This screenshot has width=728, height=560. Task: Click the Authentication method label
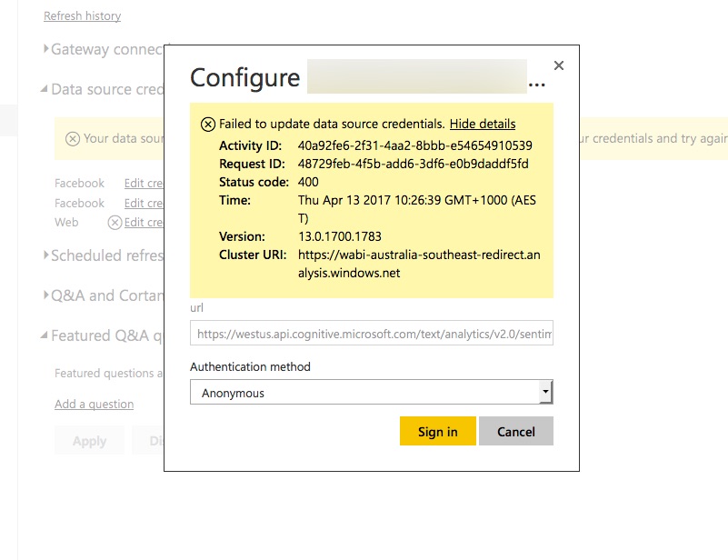(250, 367)
